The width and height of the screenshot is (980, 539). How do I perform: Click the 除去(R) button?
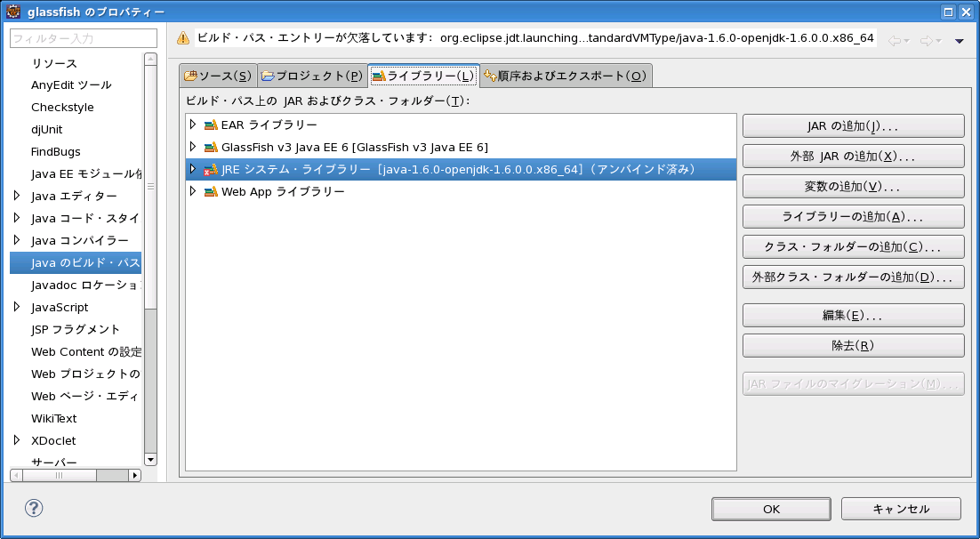(853, 345)
